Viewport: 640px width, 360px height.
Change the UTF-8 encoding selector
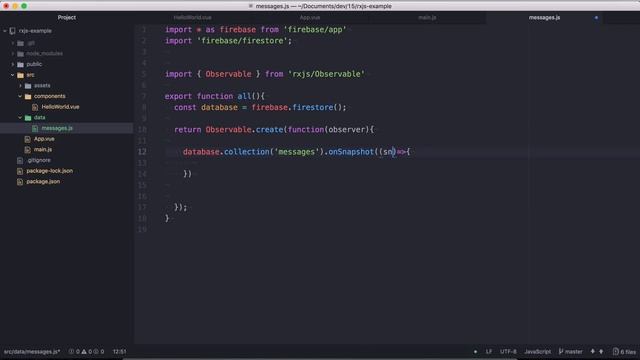[x=508, y=352]
